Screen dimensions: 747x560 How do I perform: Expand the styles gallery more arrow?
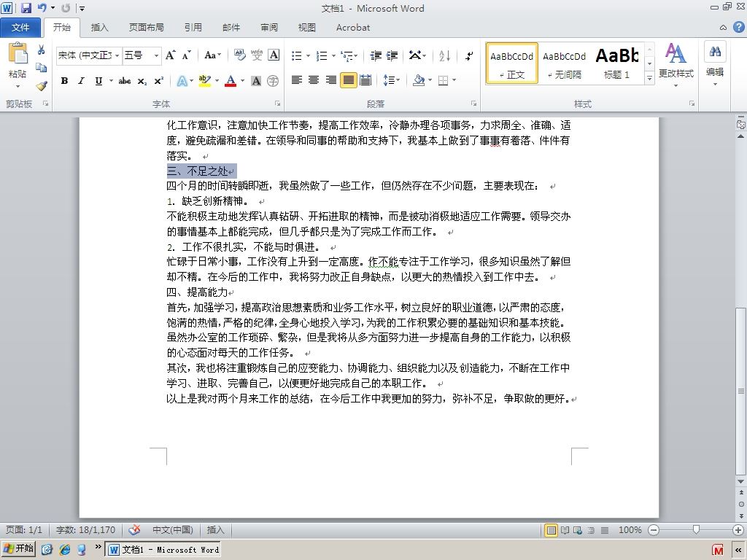pos(649,78)
